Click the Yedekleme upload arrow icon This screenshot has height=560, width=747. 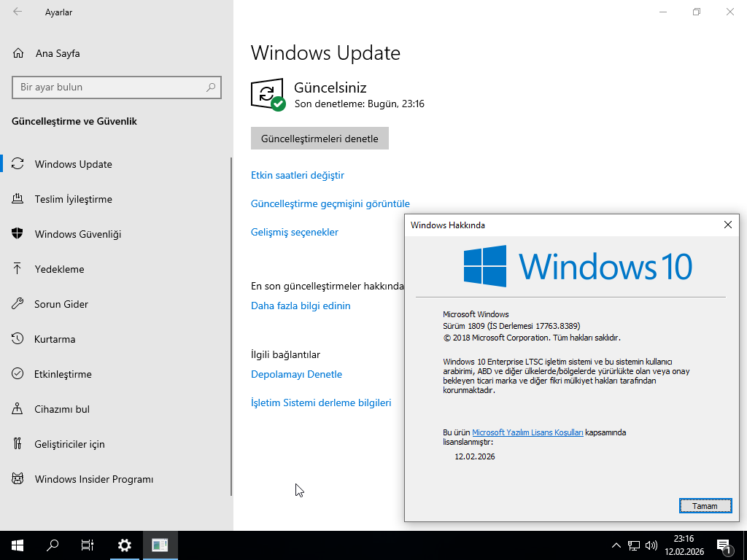point(18,269)
